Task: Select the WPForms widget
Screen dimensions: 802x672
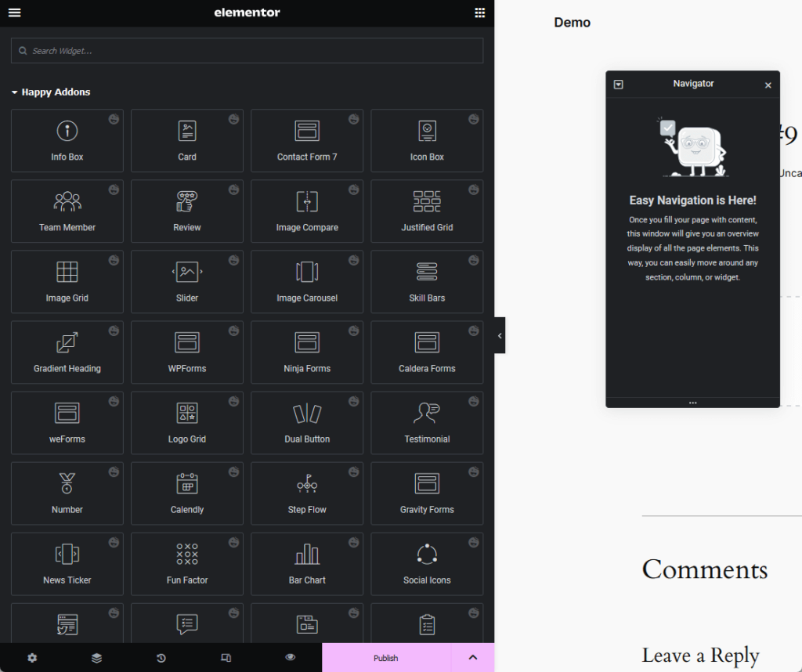Action: tap(187, 352)
